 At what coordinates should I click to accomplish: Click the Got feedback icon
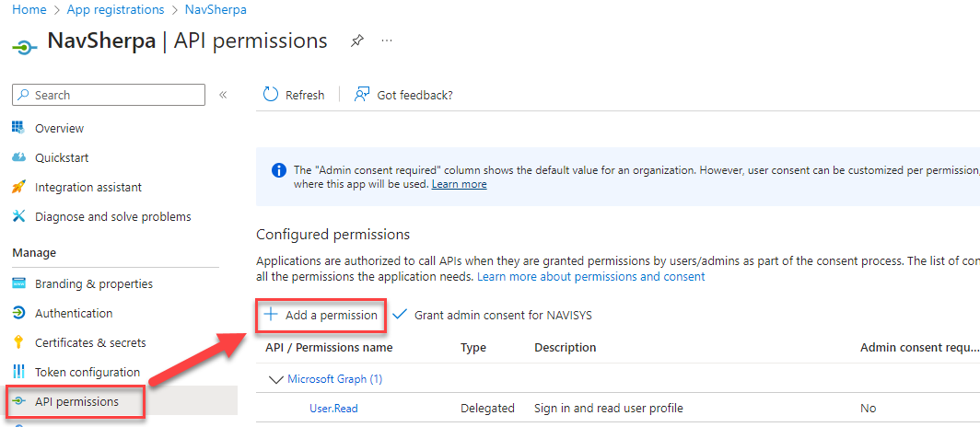click(x=362, y=94)
